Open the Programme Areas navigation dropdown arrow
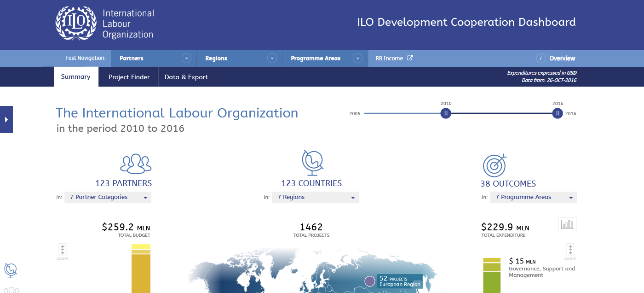This screenshot has width=644, height=293. point(357,58)
